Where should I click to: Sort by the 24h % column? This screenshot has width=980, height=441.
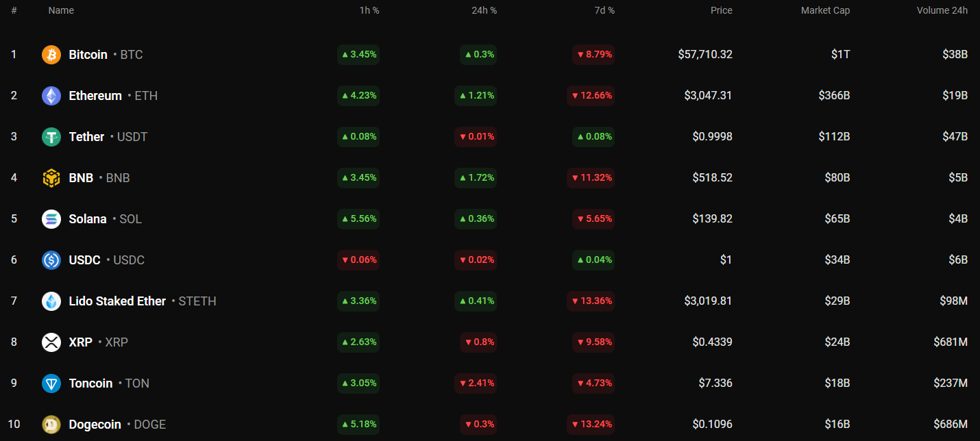(484, 10)
